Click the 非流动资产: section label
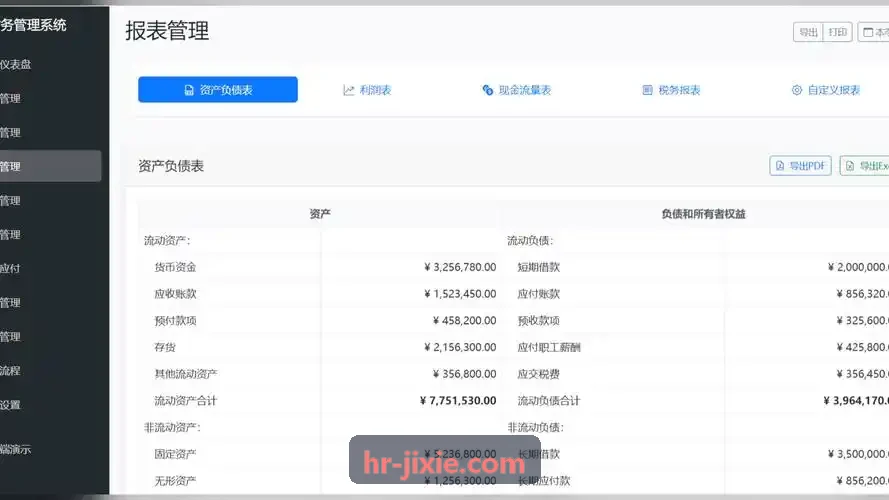Image resolution: width=889 pixels, height=500 pixels. coord(172,427)
